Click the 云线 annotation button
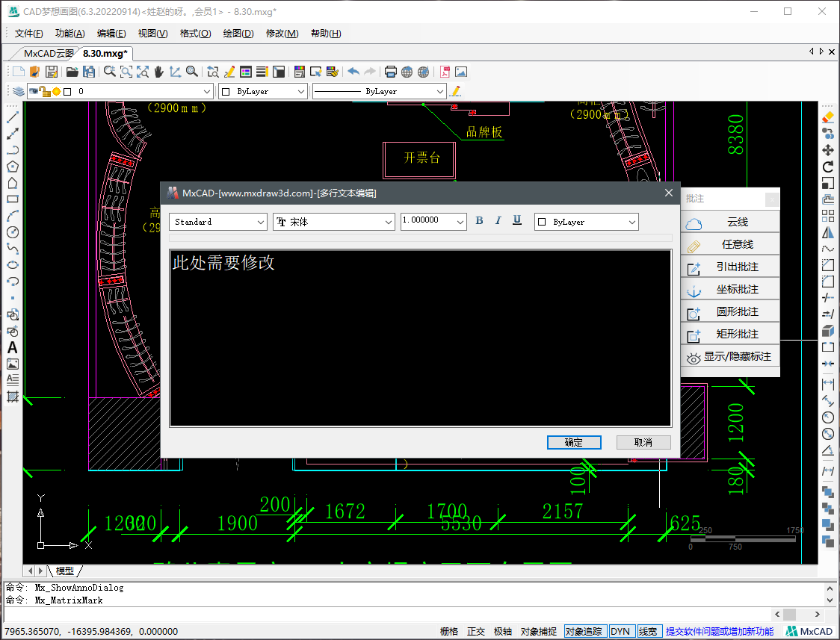Image resolution: width=840 pixels, height=640 pixels. (x=731, y=222)
